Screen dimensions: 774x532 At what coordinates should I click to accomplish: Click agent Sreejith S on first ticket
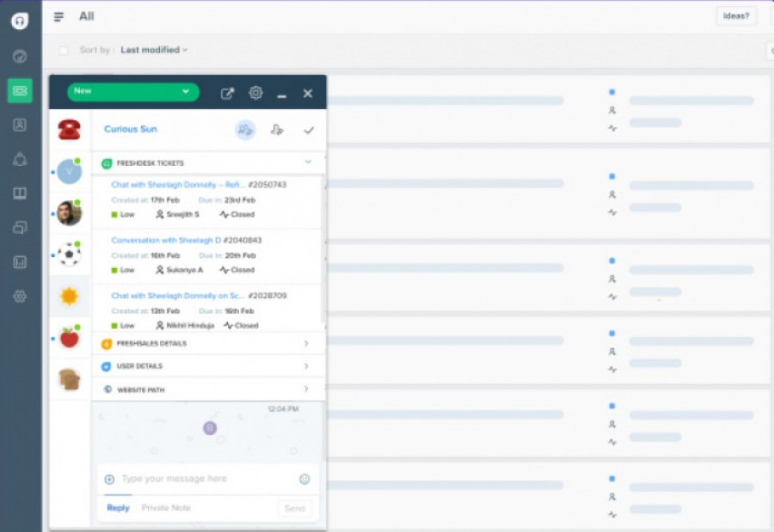tap(178, 215)
